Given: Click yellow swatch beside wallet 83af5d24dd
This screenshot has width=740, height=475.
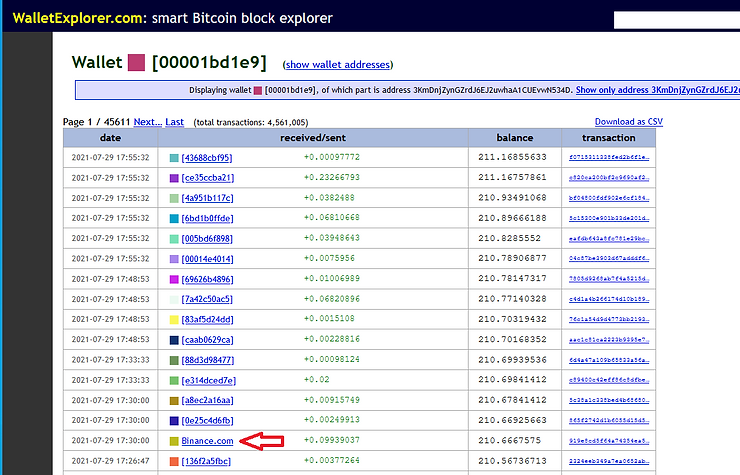Looking at the screenshot, I should pos(174,319).
